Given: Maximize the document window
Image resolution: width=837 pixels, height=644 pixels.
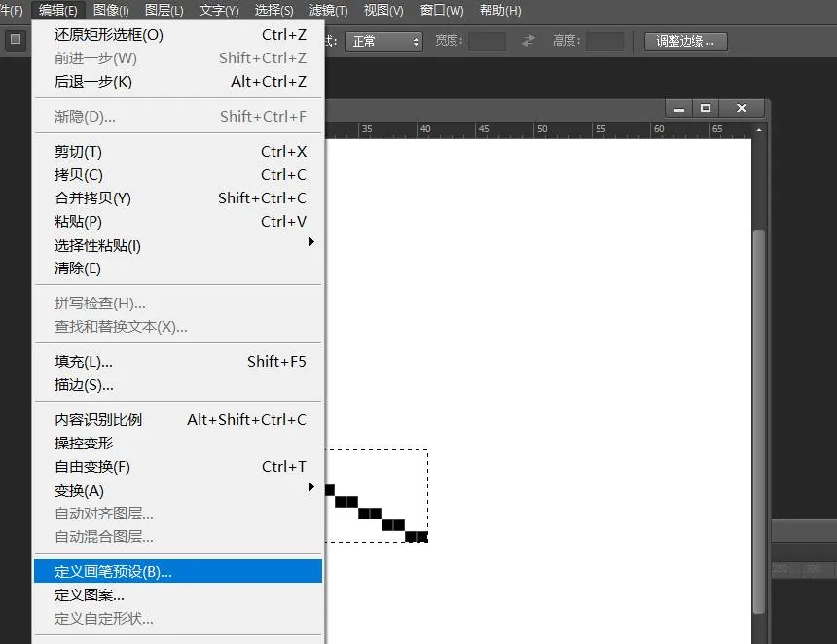Looking at the screenshot, I should [x=706, y=108].
